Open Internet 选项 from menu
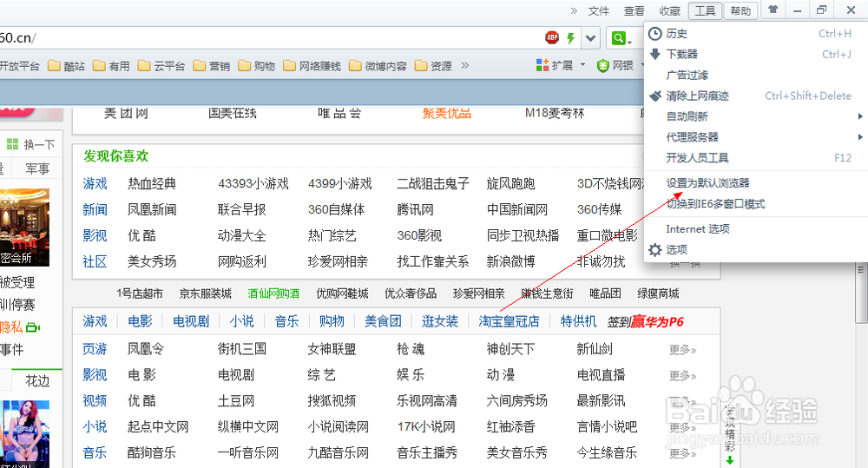Viewport: 868px width, 468px height. tap(756, 228)
